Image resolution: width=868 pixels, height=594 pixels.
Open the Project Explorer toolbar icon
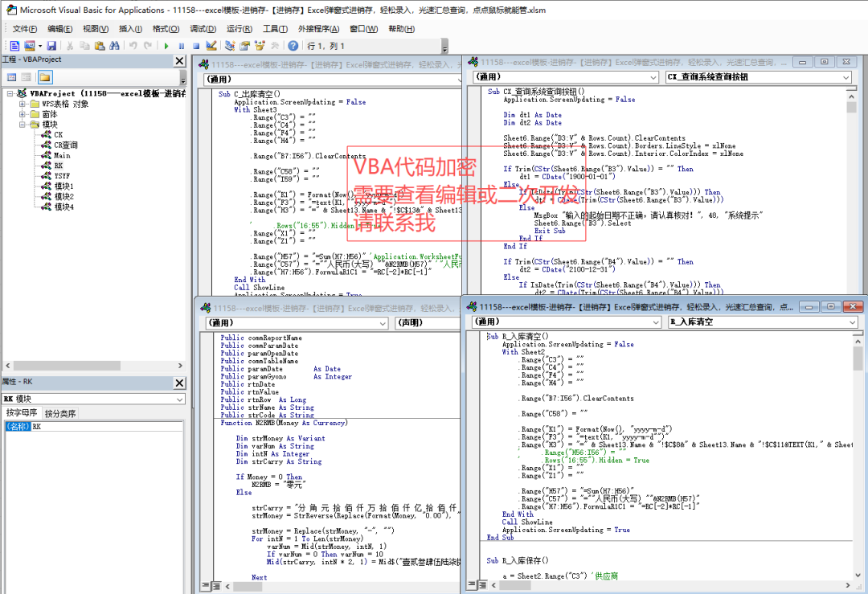[230, 46]
